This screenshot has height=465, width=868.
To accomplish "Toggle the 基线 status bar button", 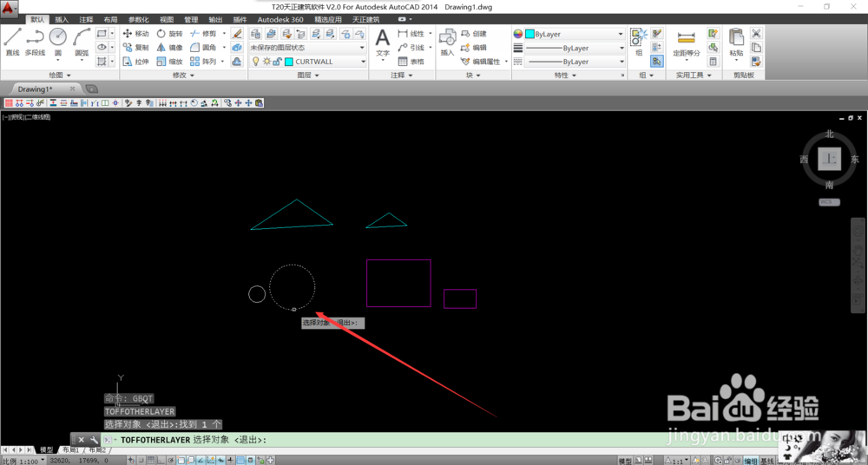I will [767, 461].
